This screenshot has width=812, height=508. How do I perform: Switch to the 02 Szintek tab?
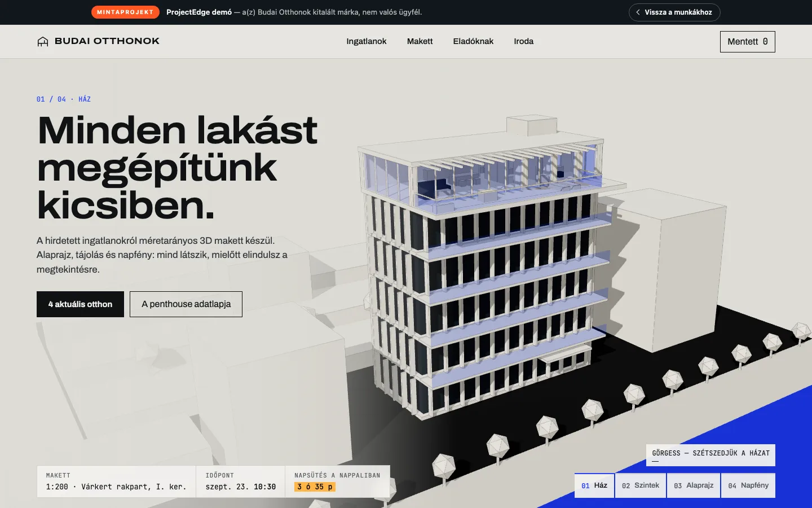(x=641, y=485)
